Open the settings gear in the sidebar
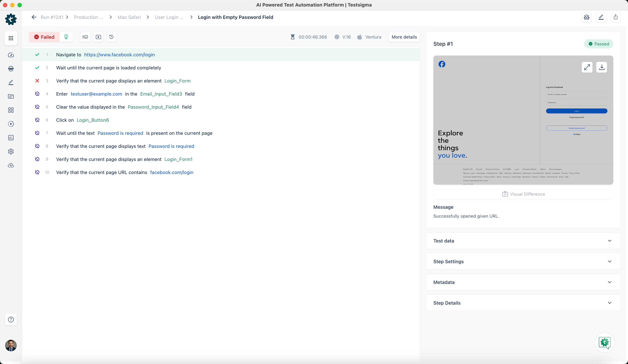Image resolution: width=628 pixels, height=364 pixels. pyautogui.click(x=11, y=151)
